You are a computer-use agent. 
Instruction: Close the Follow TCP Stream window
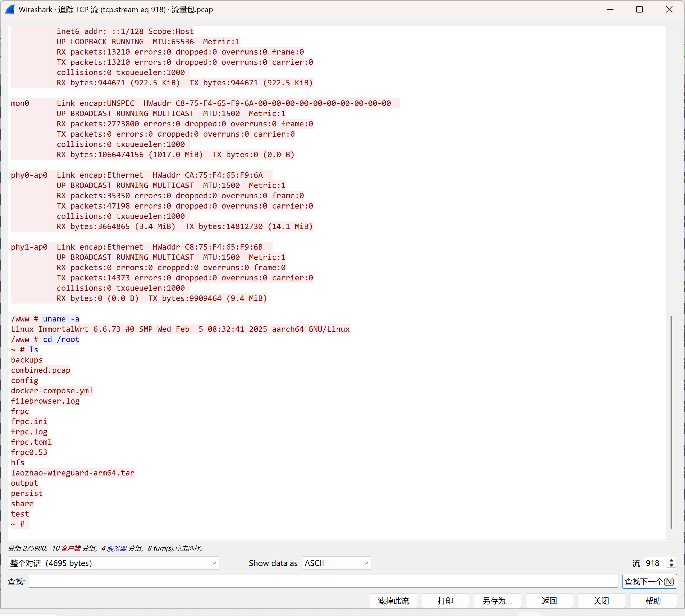coord(669,10)
